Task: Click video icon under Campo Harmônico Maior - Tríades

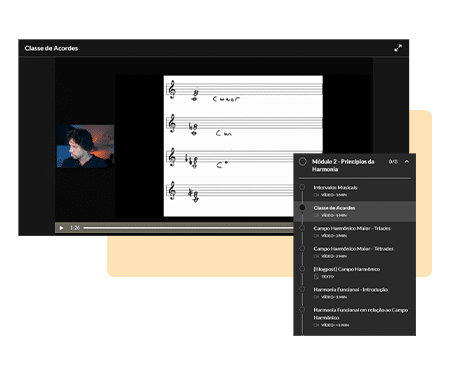Action: (x=316, y=236)
